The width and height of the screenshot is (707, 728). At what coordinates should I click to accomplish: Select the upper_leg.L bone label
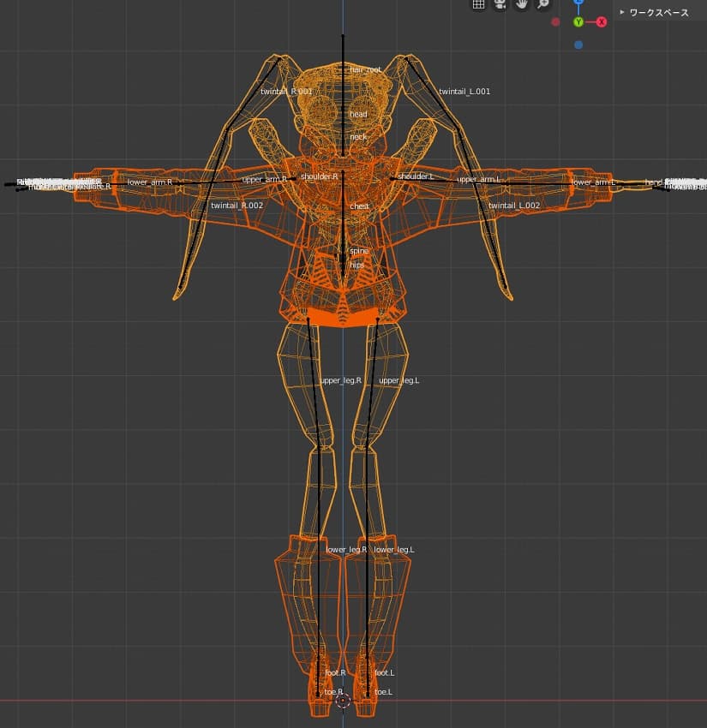pyautogui.click(x=399, y=381)
